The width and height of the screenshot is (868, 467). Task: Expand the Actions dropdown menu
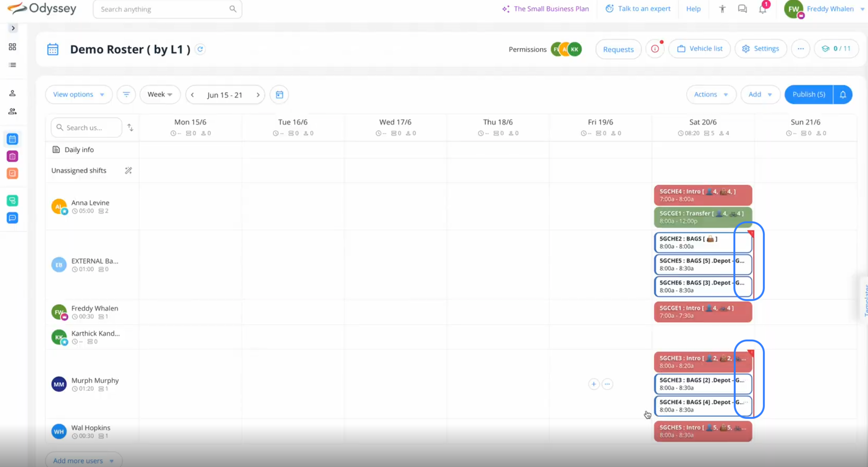tap(711, 95)
